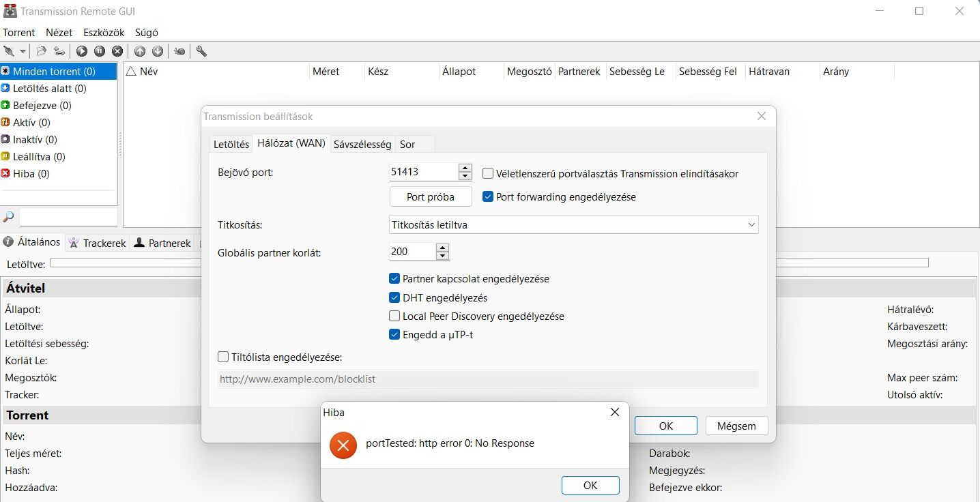The width and height of the screenshot is (980, 502).
Task: Toggle DHT engedélyezés checkbox
Action: pyautogui.click(x=394, y=297)
